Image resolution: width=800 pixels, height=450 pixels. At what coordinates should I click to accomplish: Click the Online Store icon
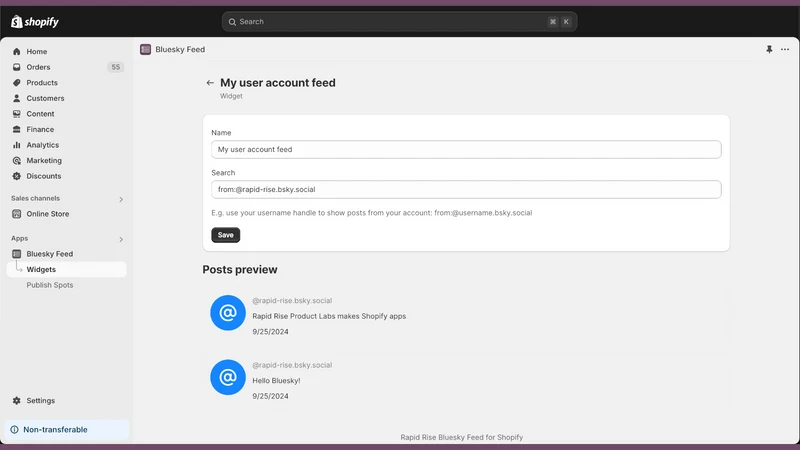click(x=17, y=214)
